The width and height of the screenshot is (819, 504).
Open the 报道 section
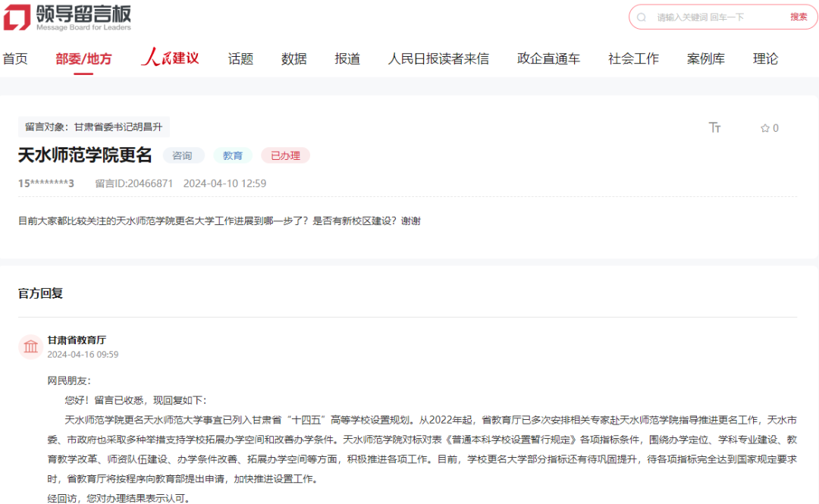[347, 58]
